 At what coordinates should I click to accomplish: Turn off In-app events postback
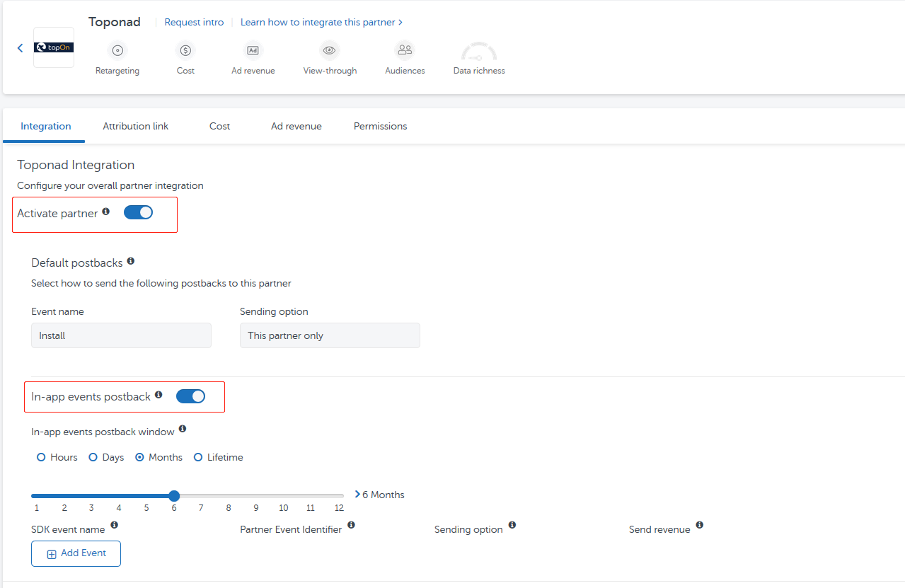(190, 396)
